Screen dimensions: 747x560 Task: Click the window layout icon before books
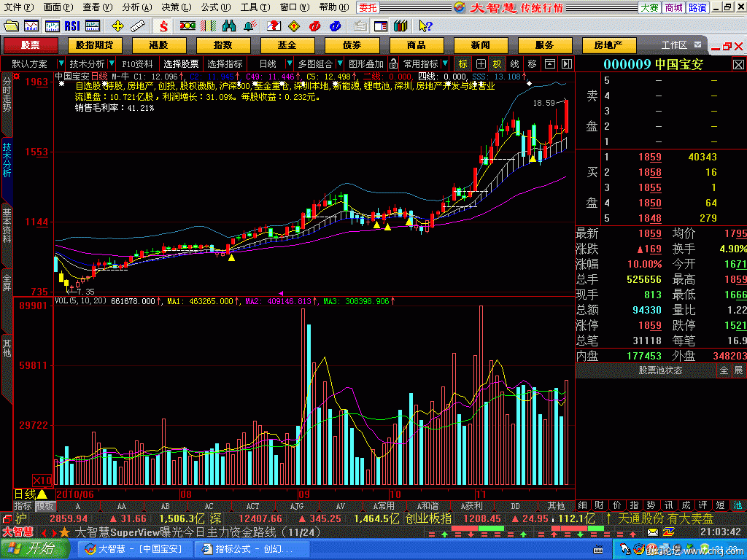[x=381, y=26]
